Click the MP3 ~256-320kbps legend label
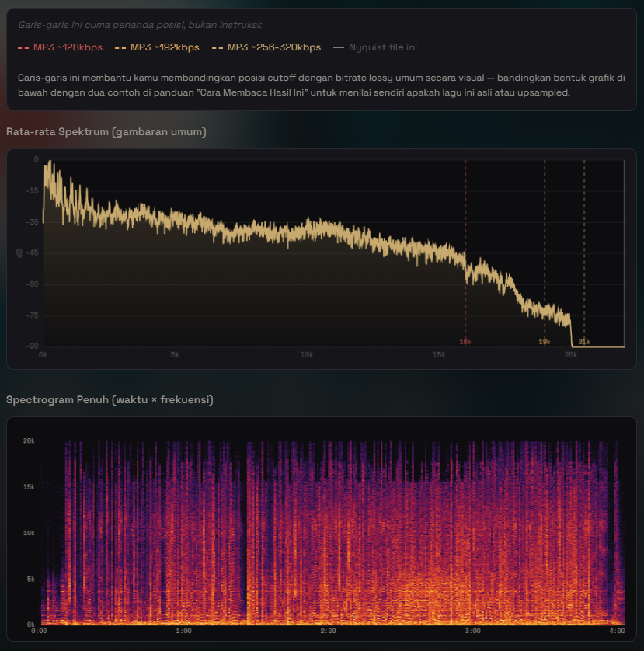644x651 pixels. click(x=274, y=47)
